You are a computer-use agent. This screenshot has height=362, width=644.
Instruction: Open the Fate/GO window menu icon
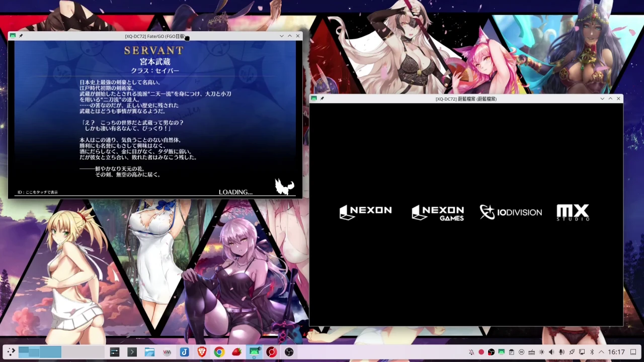pyautogui.click(x=13, y=36)
